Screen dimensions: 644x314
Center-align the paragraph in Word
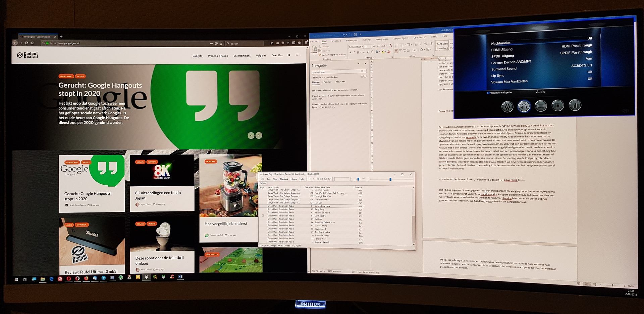point(400,51)
